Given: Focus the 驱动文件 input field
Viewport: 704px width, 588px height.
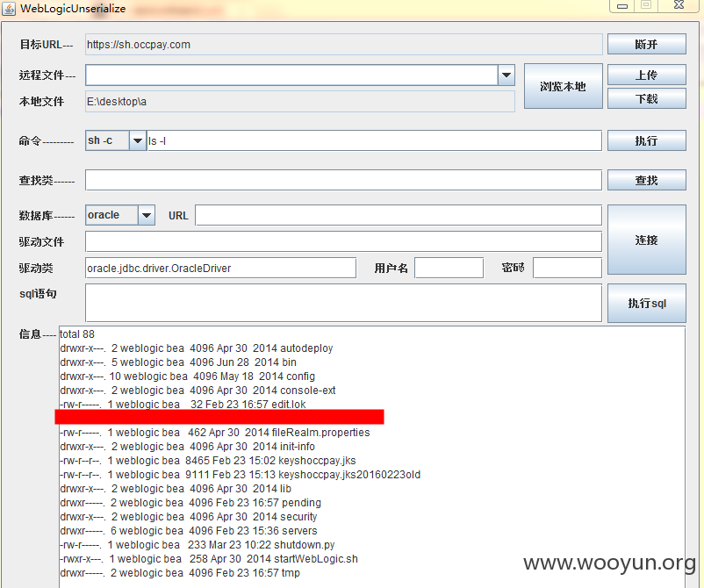Looking at the screenshot, I should pyautogui.click(x=343, y=241).
